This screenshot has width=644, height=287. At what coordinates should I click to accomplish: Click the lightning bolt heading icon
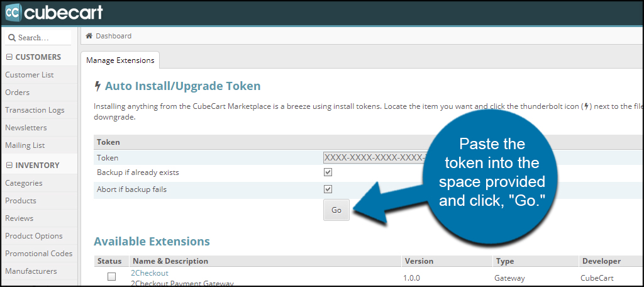(x=97, y=86)
